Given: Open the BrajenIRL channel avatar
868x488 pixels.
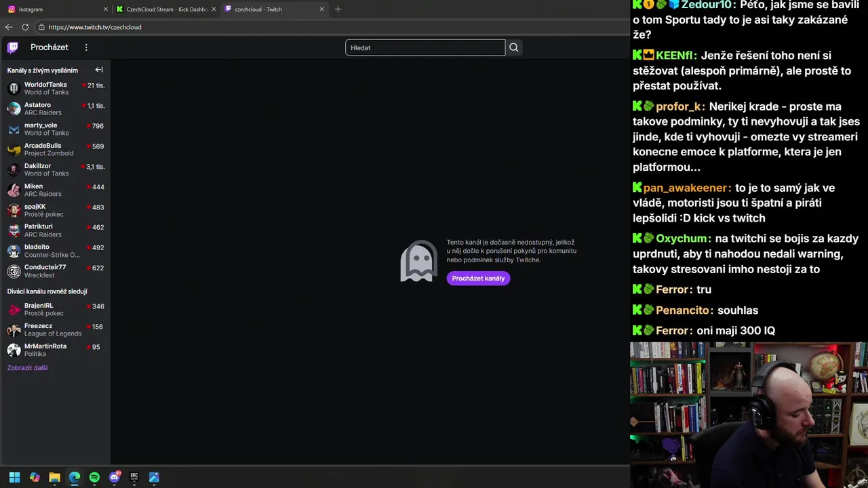Looking at the screenshot, I should click(14, 310).
